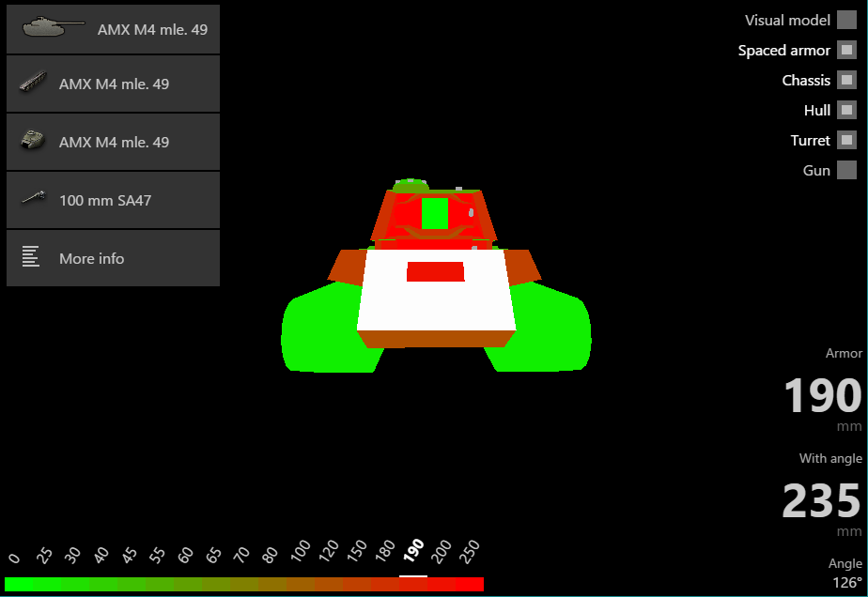The height and width of the screenshot is (597, 868).
Task: Select the AMX M4 mle. 49 turret row
Action: [x=113, y=142]
